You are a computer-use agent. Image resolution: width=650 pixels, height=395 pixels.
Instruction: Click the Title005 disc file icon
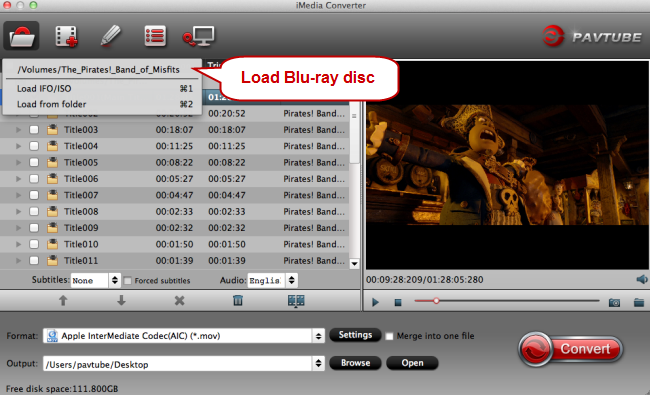click(52, 162)
